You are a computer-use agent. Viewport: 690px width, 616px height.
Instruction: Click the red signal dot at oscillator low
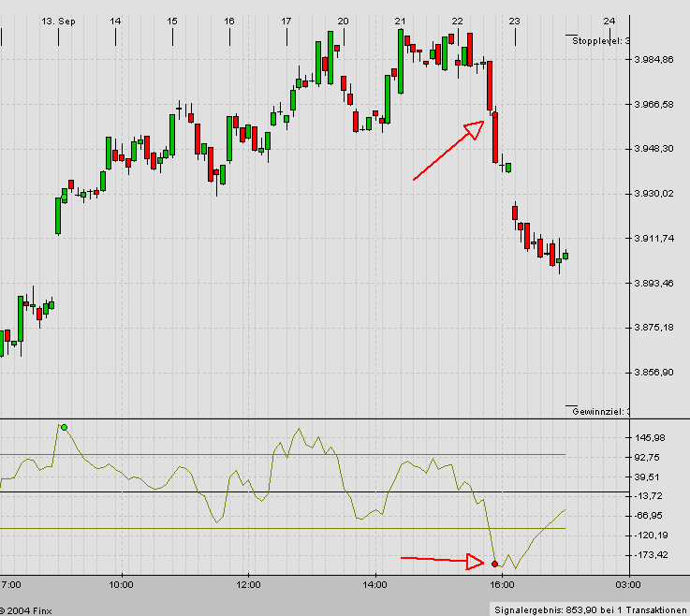[494, 564]
